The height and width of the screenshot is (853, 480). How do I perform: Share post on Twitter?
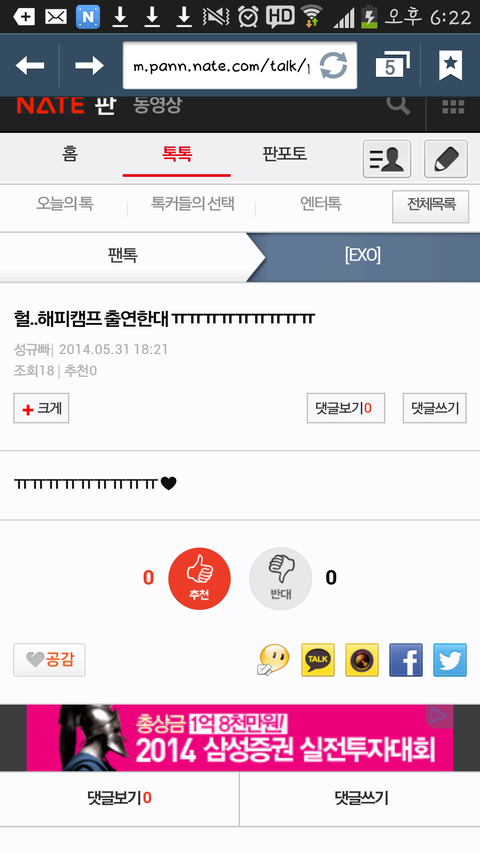coord(450,660)
